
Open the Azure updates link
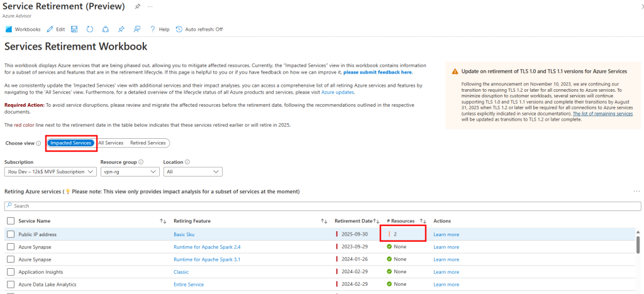337,92
